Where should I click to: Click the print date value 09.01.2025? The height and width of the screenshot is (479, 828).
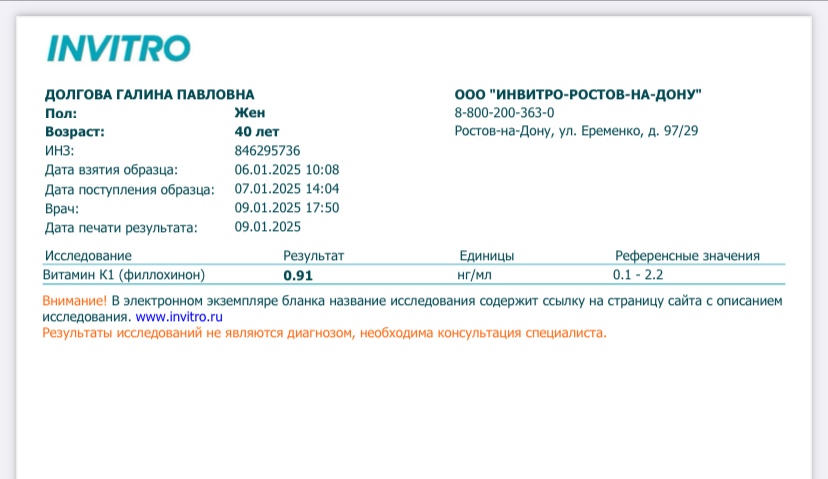(x=268, y=227)
